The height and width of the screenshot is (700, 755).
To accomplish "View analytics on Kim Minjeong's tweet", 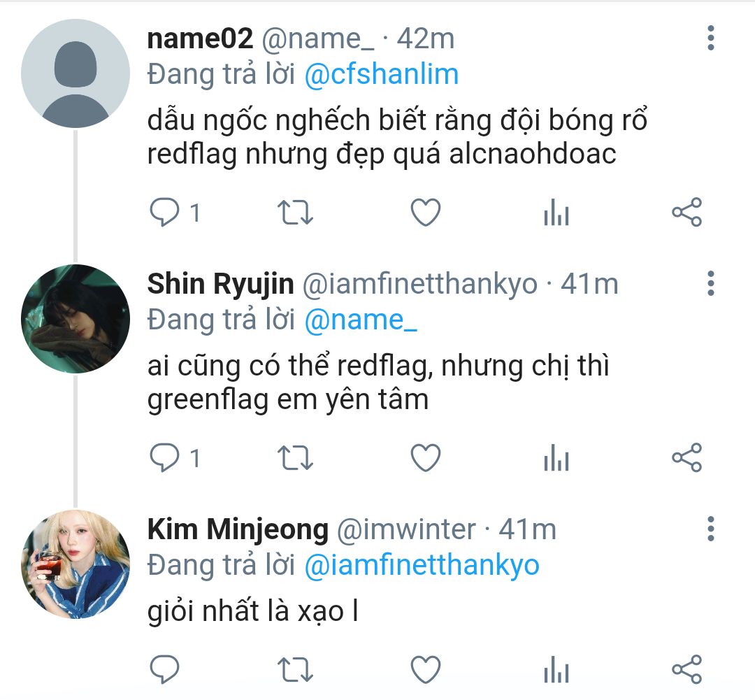I will (x=556, y=670).
